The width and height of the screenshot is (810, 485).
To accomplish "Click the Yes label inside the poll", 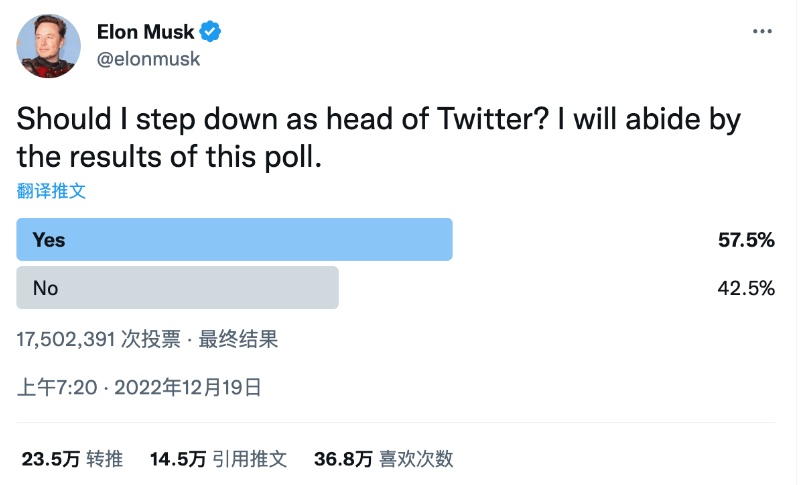I will [48, 240].
